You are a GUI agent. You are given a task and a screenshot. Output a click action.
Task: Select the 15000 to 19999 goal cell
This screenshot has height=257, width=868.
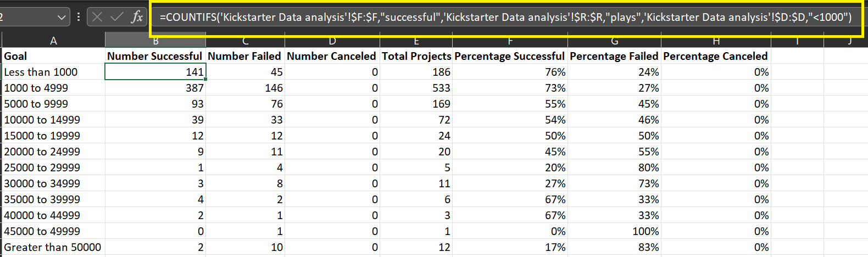[x=53, y=136]
